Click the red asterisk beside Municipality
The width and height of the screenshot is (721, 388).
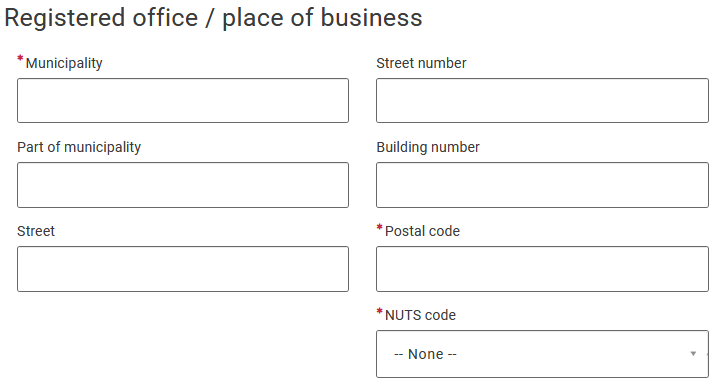point(20,58)
